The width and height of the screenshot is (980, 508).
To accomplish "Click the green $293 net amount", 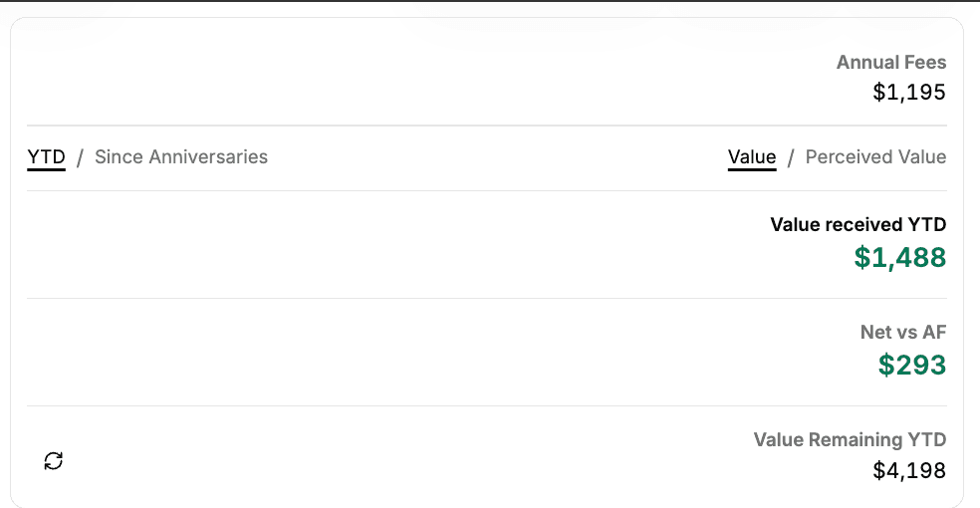I will 912,366.
